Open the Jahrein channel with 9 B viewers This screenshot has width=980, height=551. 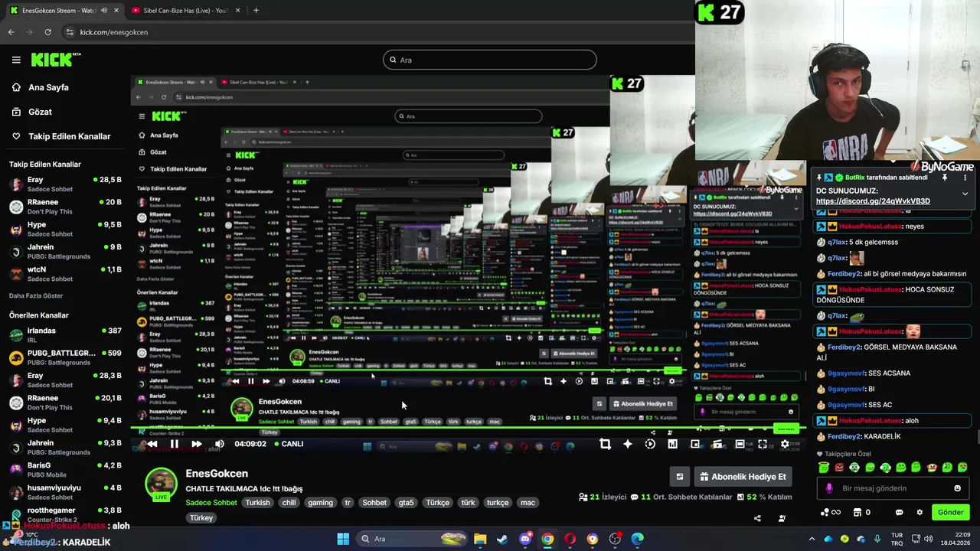(x=65, y=251)
